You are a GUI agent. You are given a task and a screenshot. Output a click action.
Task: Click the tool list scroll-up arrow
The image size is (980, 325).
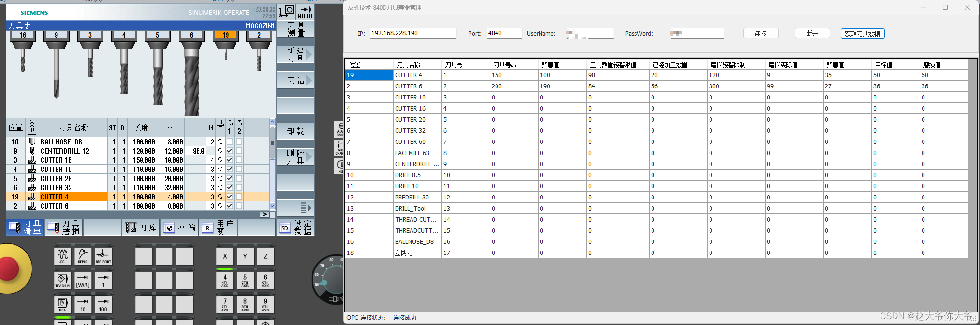coord(272,122)
